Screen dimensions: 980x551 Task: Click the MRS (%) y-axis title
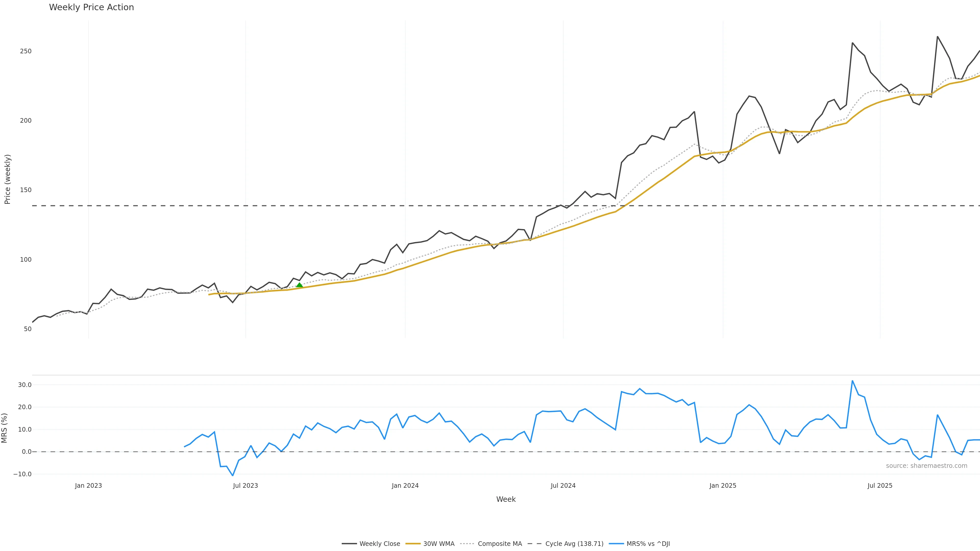coord(5,428)
